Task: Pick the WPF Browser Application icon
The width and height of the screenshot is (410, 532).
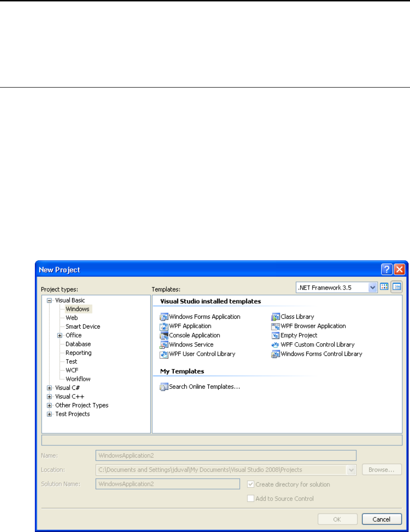Action: coord(276,326)
